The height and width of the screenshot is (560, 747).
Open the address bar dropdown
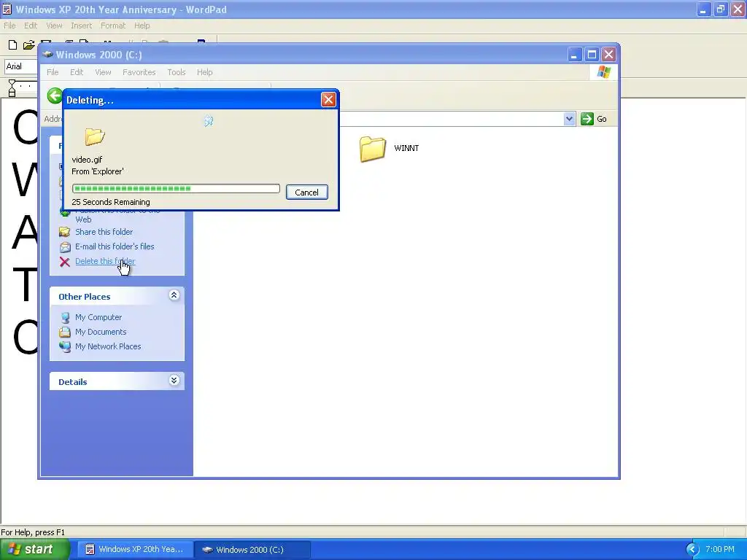click(x=569, y=119)
